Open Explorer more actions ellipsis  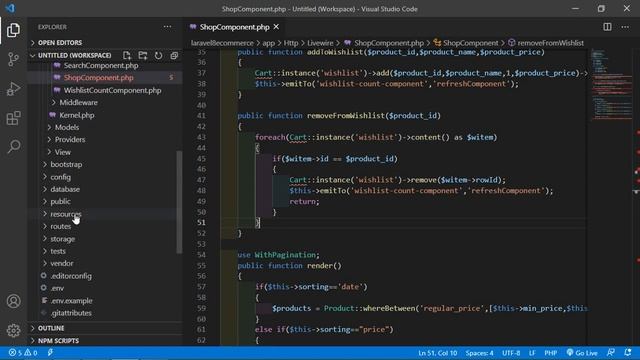[167, 27]
